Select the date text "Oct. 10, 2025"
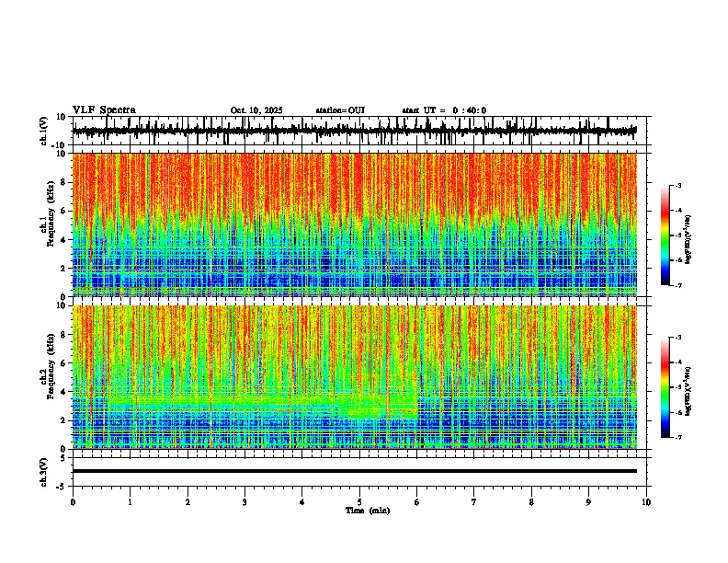Viewport: 728px width, 563px height. tap(256, 110)
